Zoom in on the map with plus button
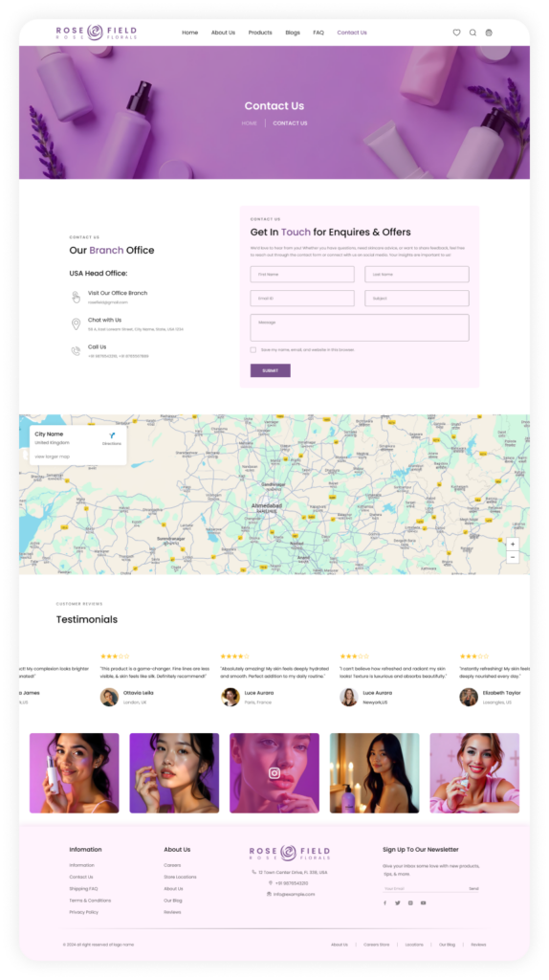Image resolution: width=549 pixels, height=980 pixels. tap(513, 545)
